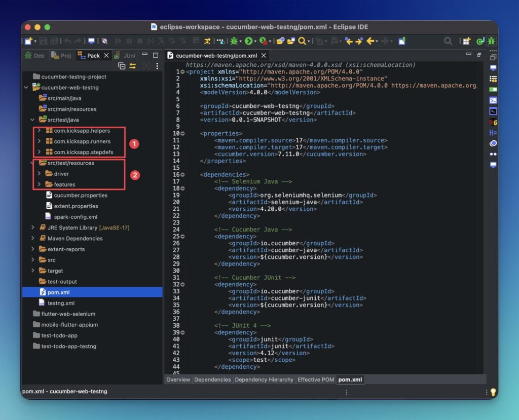The height and width of the screenshot is (420, 519).
Task: Click the Pin Editor toolbar icon
Action: [402, 41]
